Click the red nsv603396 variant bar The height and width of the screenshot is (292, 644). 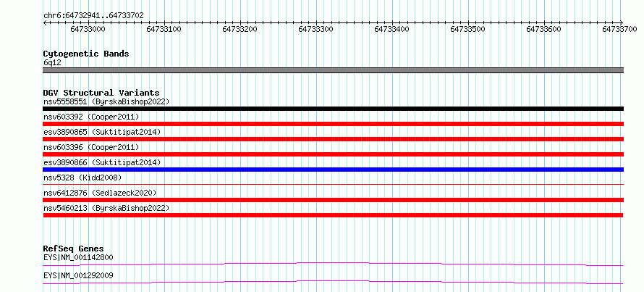334,154
